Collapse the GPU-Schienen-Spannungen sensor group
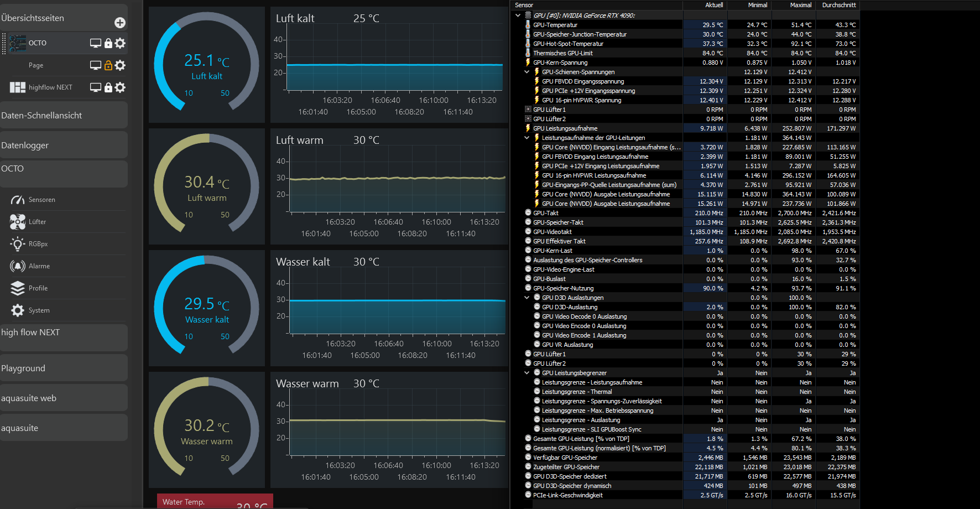Image resolution: width=980 pixels, height=509 pixels. coord(527,72)
